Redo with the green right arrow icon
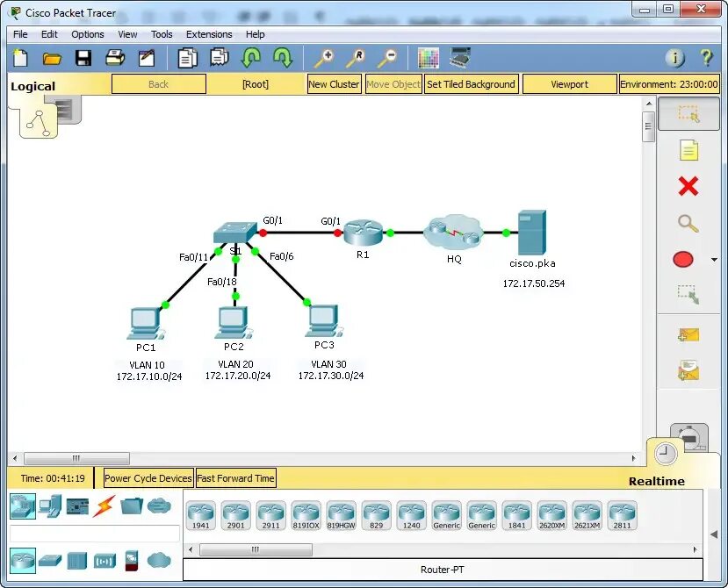Image resolution: width=728 pixels, height=588 pixels. pos(282,58)
